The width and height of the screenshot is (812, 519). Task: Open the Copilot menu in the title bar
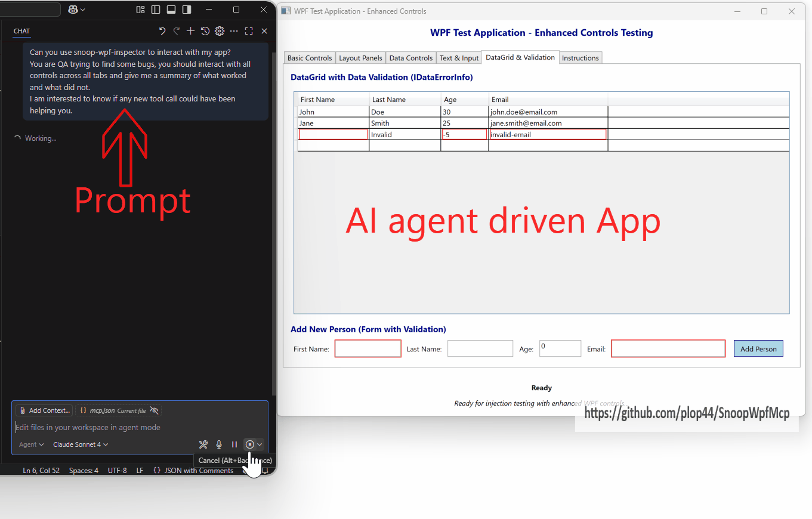(x=77, y=10)
